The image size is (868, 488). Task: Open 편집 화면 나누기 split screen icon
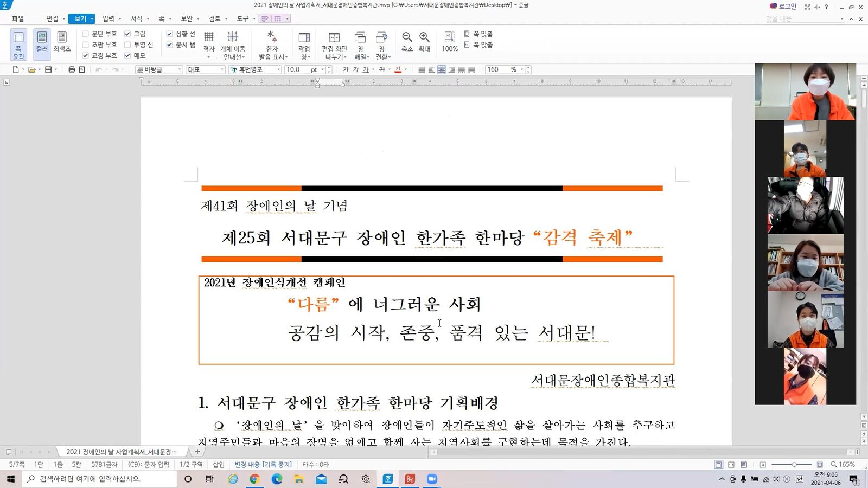(x=334, y=45)
